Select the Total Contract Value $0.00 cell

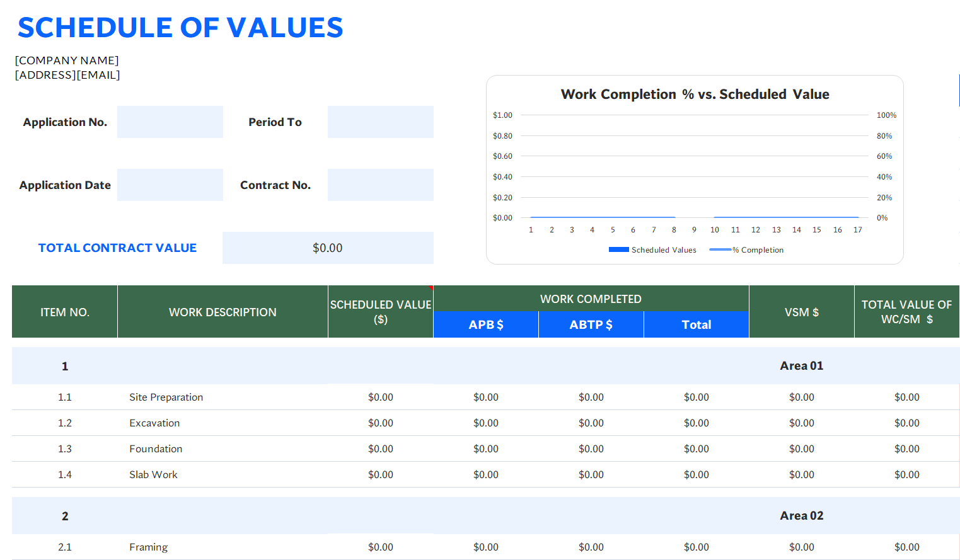coord(328,248)
